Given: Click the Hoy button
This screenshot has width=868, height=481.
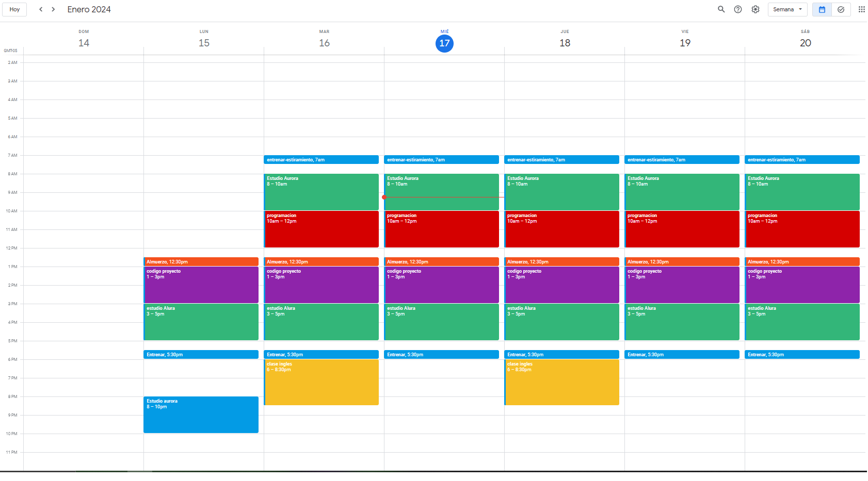Looking at the screenshot, I should (14, 9).
